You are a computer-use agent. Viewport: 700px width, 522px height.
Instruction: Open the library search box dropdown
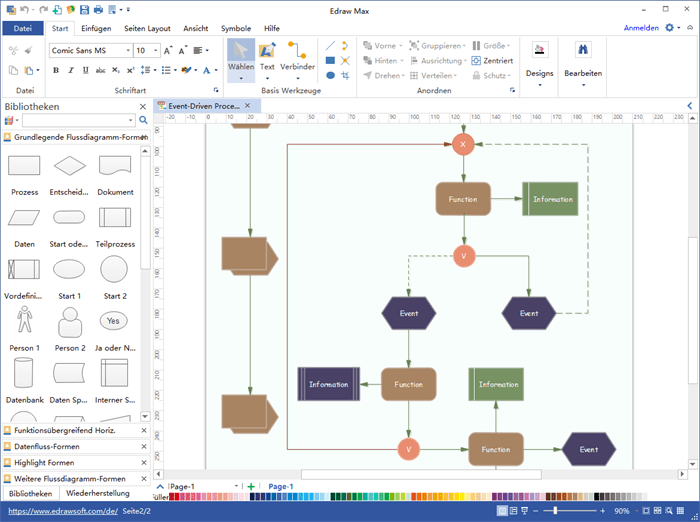(130, 120)
